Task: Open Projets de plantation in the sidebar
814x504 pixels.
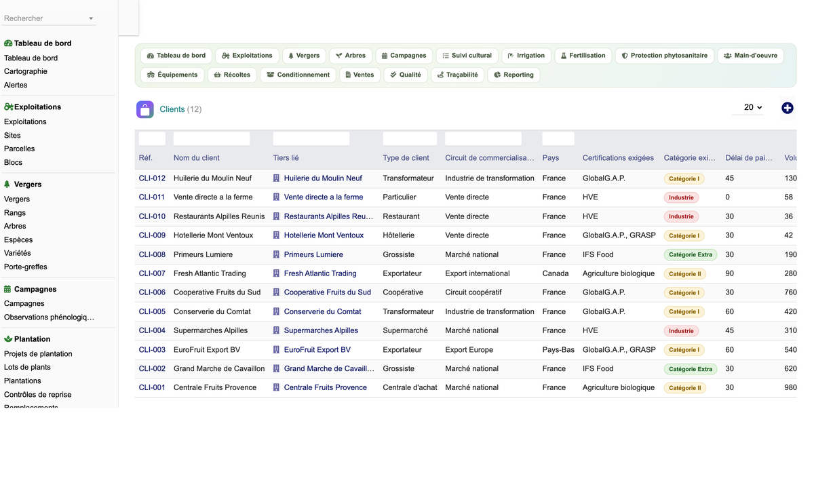Action: coord(38,354)
